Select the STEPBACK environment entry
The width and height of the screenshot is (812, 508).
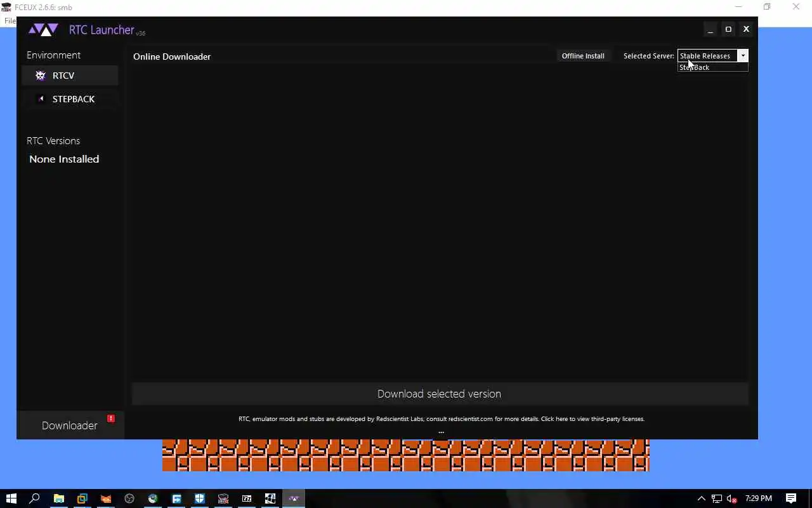pyautogui.click(x=70, y=99)
